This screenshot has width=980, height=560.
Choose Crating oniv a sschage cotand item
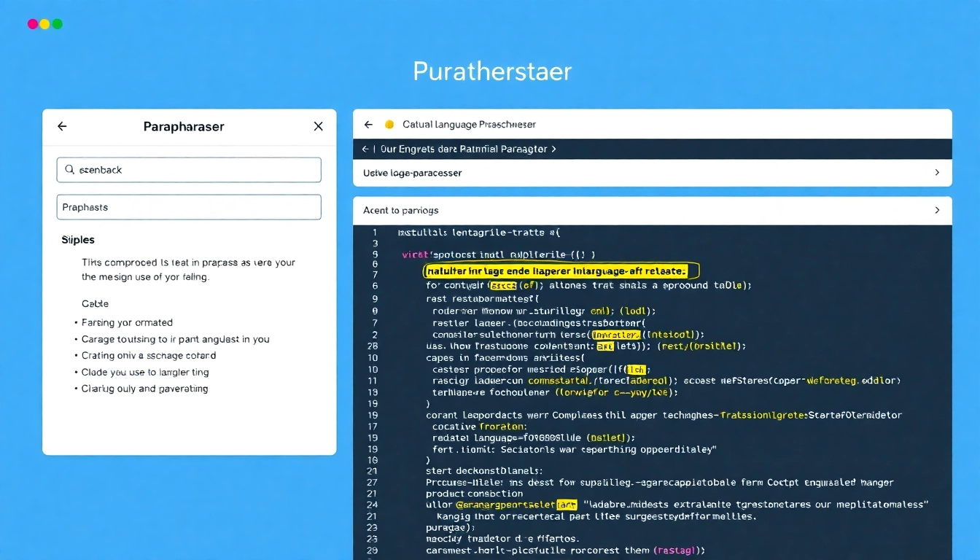click(149, 356)
